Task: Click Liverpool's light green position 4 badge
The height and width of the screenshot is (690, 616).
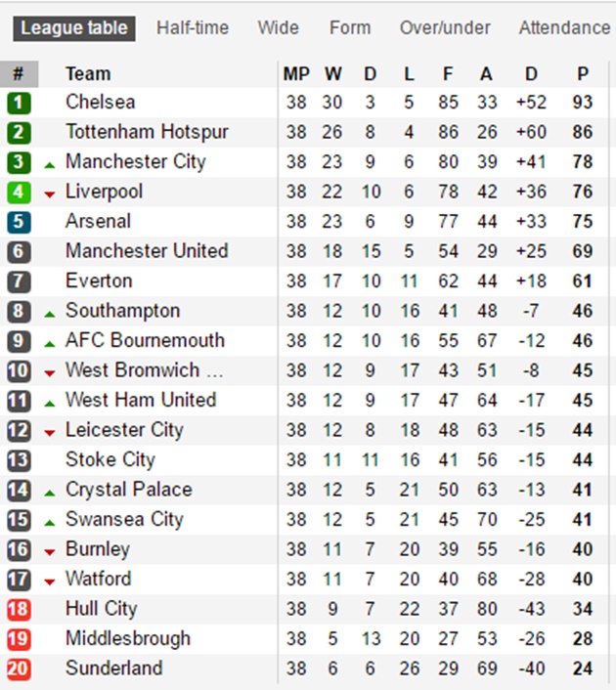Action: click(19, 193)
